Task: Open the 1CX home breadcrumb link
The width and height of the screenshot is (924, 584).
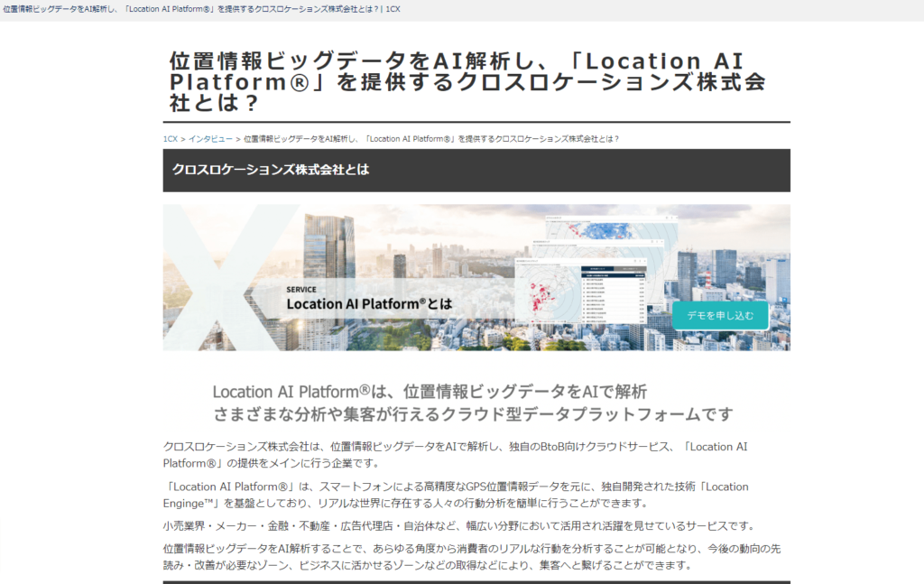Action: (x=169, y=139)
